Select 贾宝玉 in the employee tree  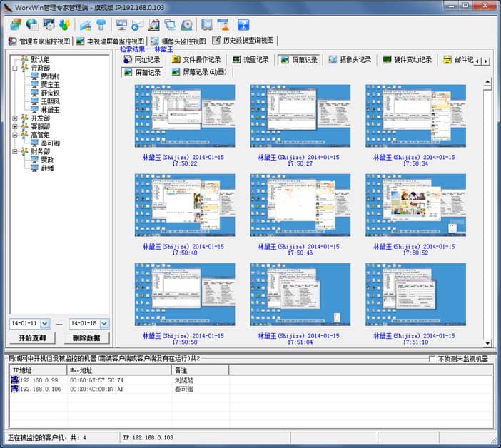50,85
